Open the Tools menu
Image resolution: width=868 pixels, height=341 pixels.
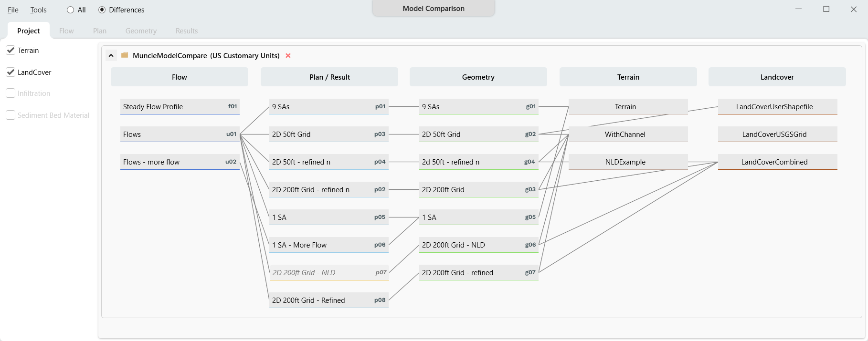coord(38,10)
